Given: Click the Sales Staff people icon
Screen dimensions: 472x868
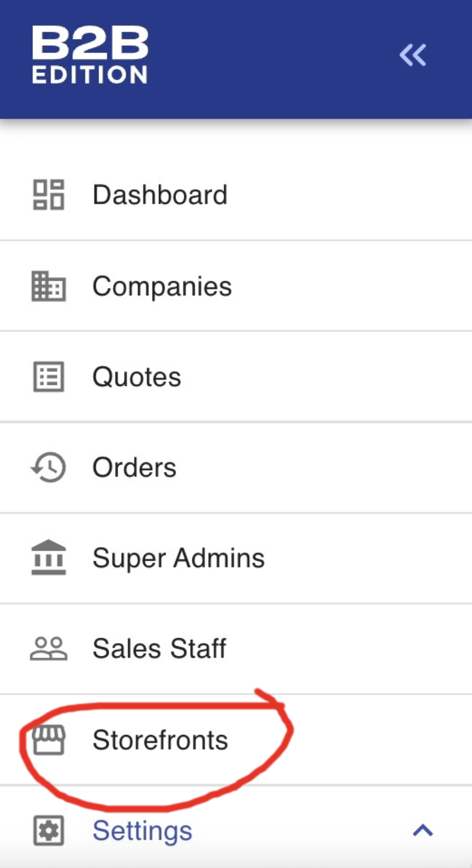Looking at the screenshot, I should point(48,648).
